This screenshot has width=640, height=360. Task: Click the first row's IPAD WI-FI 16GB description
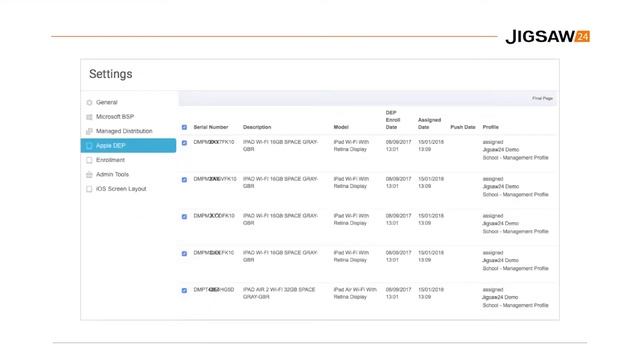click(280, 146)
